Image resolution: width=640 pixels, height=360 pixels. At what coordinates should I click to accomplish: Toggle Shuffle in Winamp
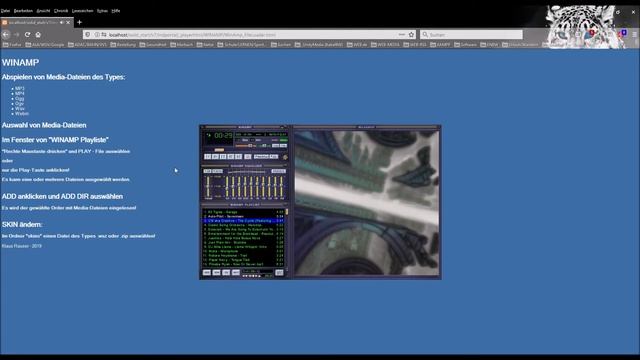tap(262, 157)
